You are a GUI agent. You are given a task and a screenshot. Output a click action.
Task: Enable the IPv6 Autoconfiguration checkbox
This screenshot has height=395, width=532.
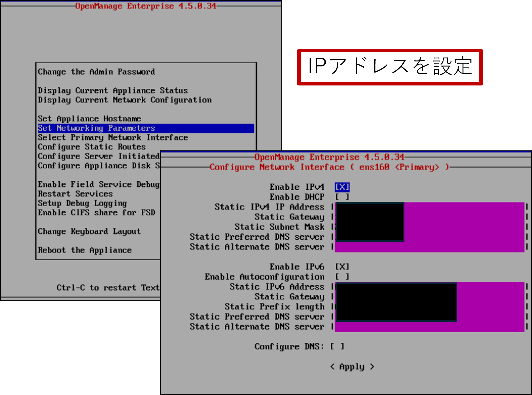[342, 277]
